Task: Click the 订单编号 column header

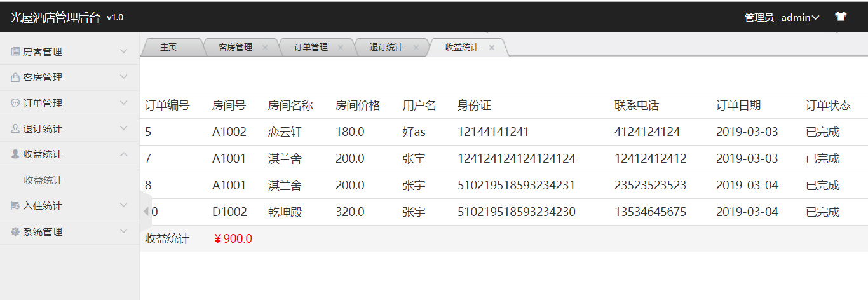Action: pos(167,106)
